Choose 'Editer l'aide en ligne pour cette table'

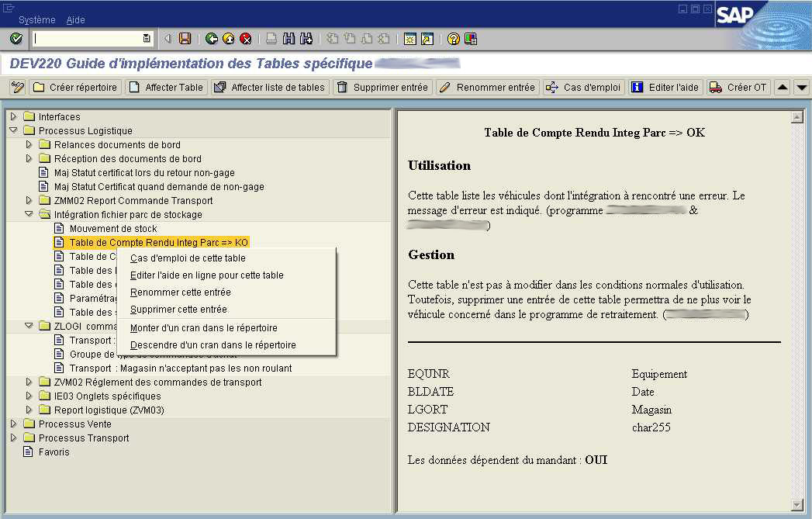[206, 275]
